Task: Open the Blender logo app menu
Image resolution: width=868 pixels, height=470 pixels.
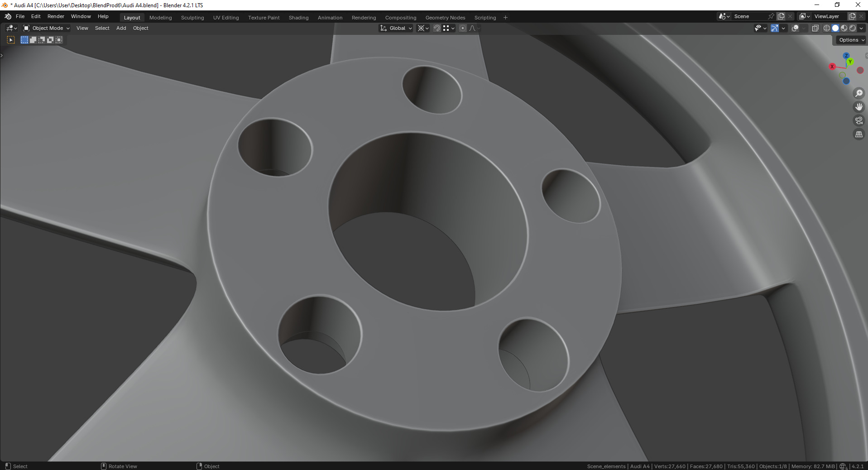Action: click(8, 16)
